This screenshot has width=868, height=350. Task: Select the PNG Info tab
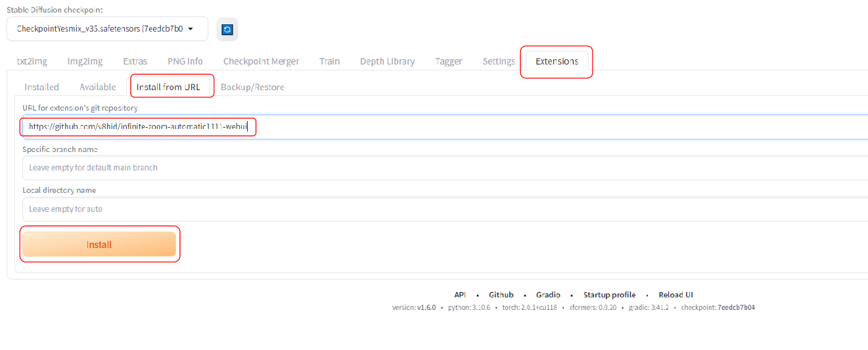pyautogui.click(x=185, y=61)
